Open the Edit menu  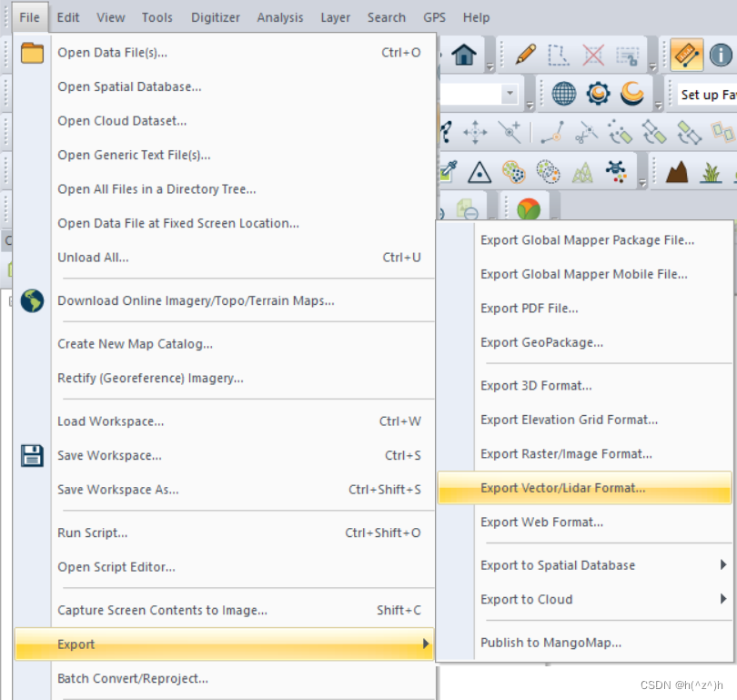click(x=68, y=17)
